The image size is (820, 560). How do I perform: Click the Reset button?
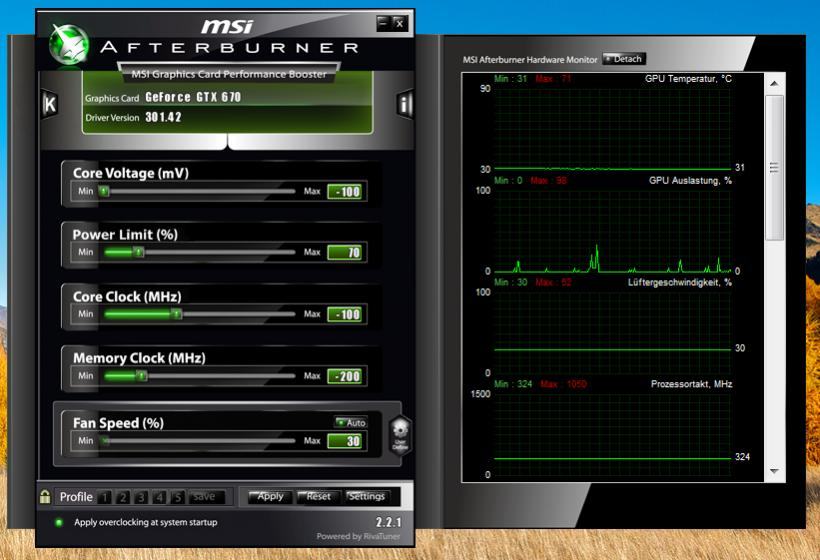click(318, 496)
